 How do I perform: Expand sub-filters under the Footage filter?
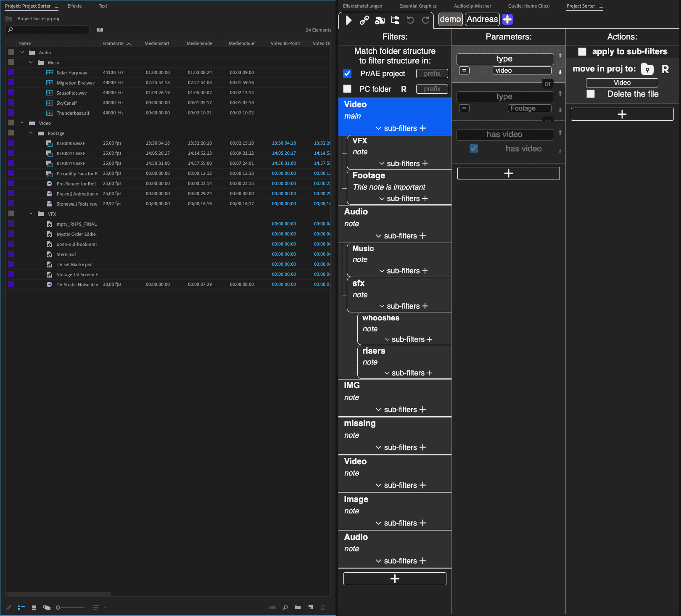(382, 198)
